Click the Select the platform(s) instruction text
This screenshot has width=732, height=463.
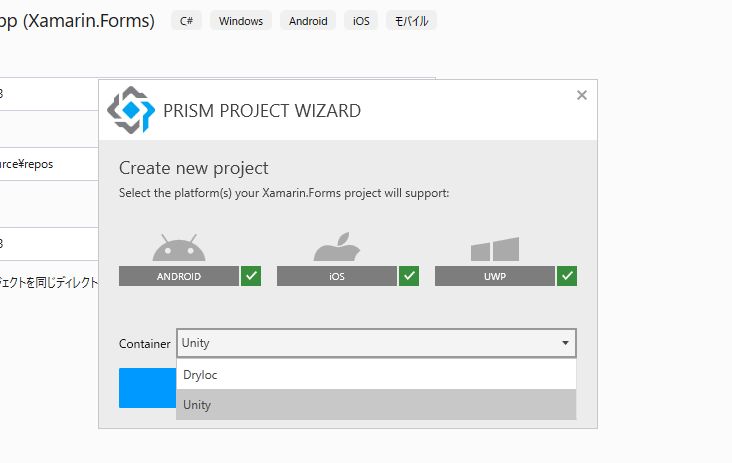(284, 193)
